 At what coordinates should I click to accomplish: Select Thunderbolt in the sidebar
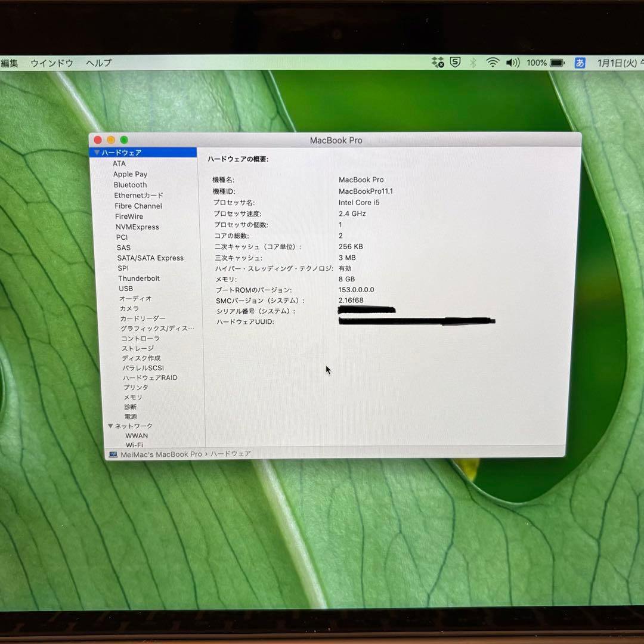pyautogui.click(x=139, y=278)
